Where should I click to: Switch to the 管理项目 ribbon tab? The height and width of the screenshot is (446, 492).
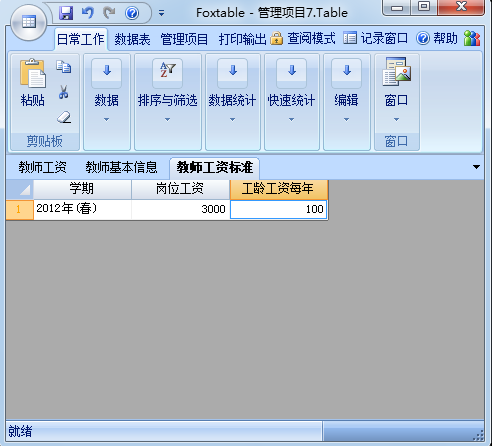tap(184, 39)
